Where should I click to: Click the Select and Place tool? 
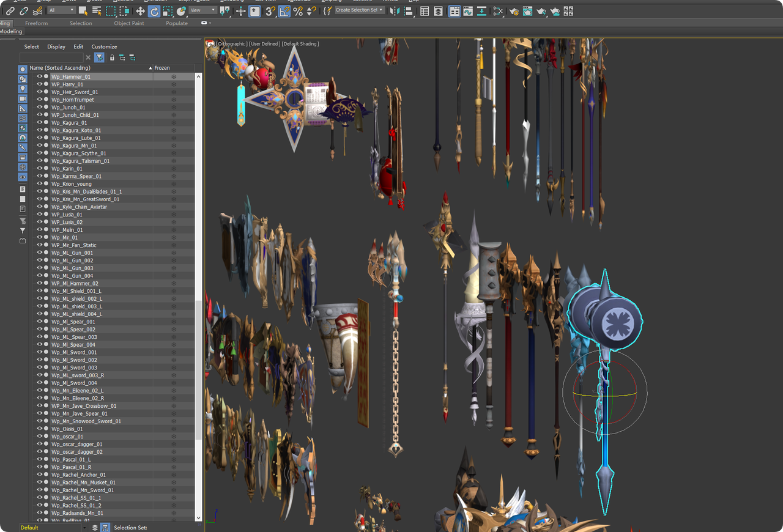[181, 11]
